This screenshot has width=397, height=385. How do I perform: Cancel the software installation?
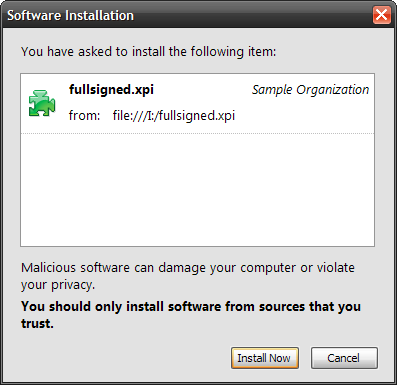click(344, 358)
